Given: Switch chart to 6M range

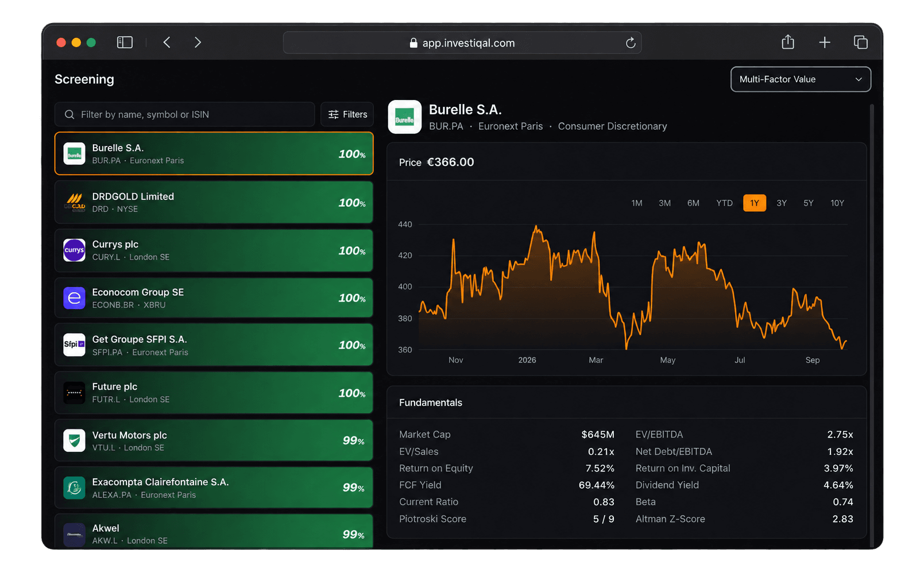Looking at the screenshot, I should [693, 203].
